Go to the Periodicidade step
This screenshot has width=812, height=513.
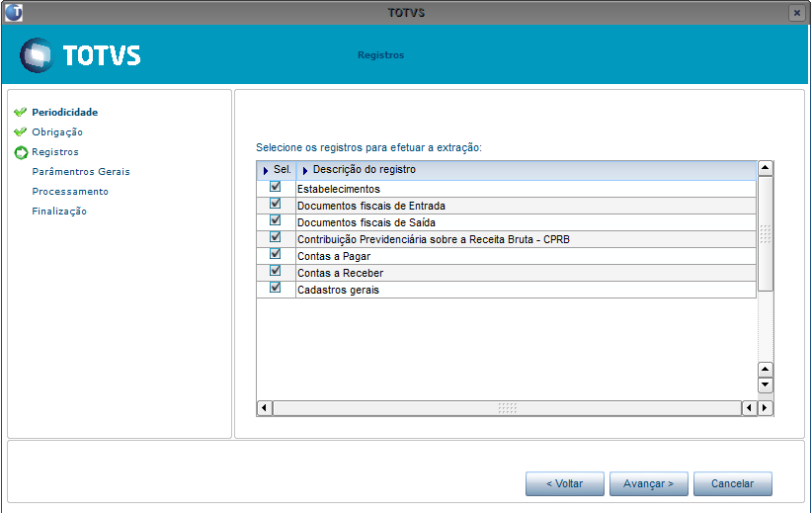point(65,112)
